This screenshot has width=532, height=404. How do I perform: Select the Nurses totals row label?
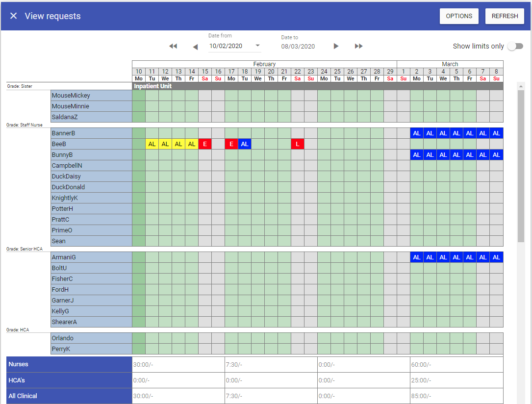click(x=69, y=364)
